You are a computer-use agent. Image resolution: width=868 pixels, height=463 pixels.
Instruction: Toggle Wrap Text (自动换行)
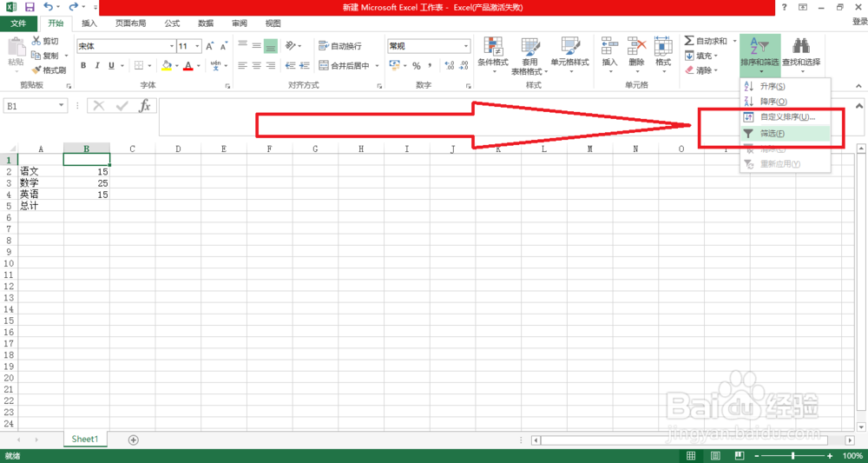click(x=340, y=46)
